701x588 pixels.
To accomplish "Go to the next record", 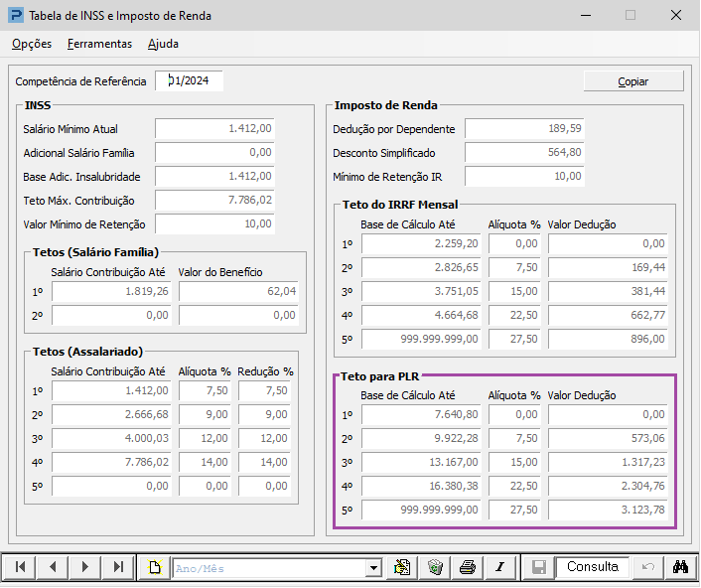I will [x=85, y=567].
